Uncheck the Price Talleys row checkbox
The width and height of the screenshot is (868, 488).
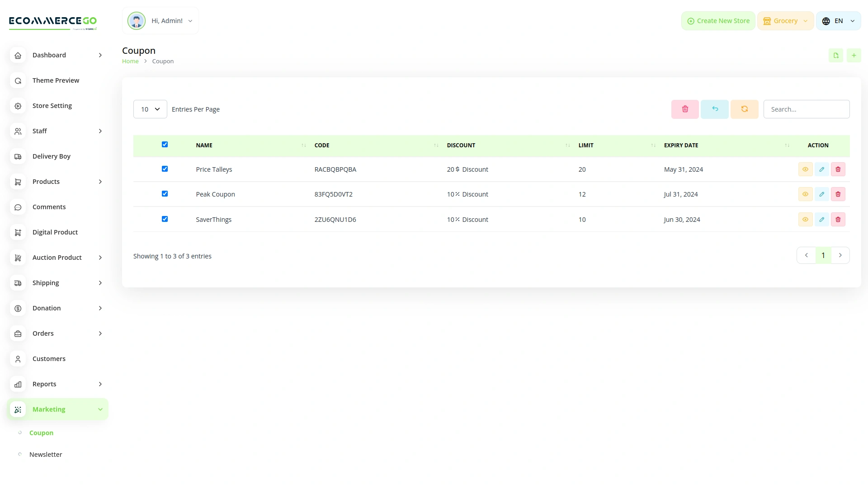point(165,169)
